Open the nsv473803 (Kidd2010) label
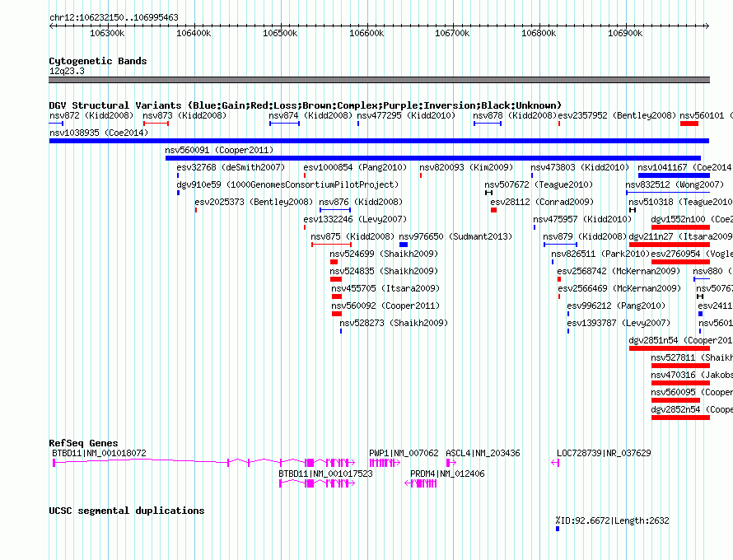This screenshot has height=560, width=733. click(x=580, y=167)
